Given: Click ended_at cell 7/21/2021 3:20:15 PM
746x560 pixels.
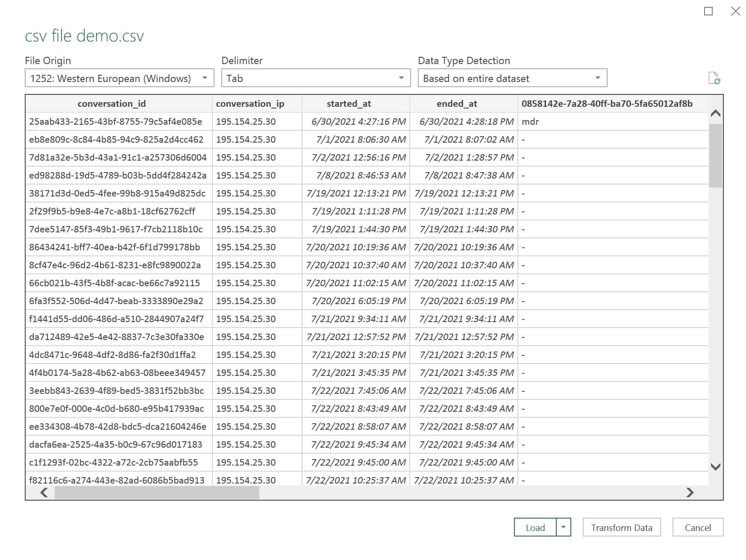Looking at the screenshot, I should (x=464, y=355).
